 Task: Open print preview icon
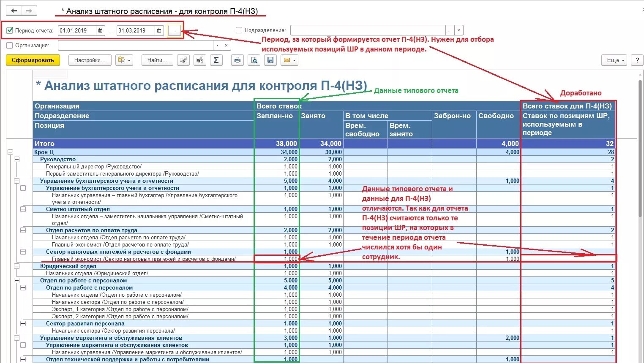pyautogui.click(x=254, y=60)
